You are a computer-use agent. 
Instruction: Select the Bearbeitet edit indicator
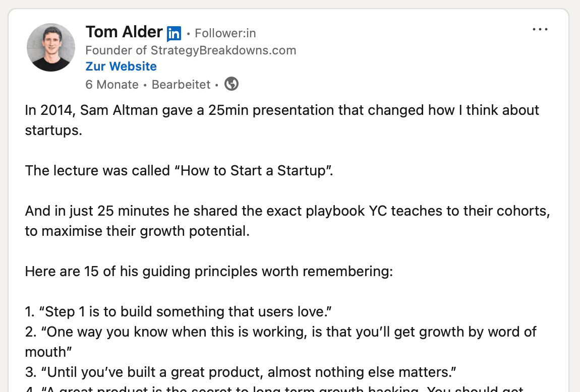[x=181, y=84]
